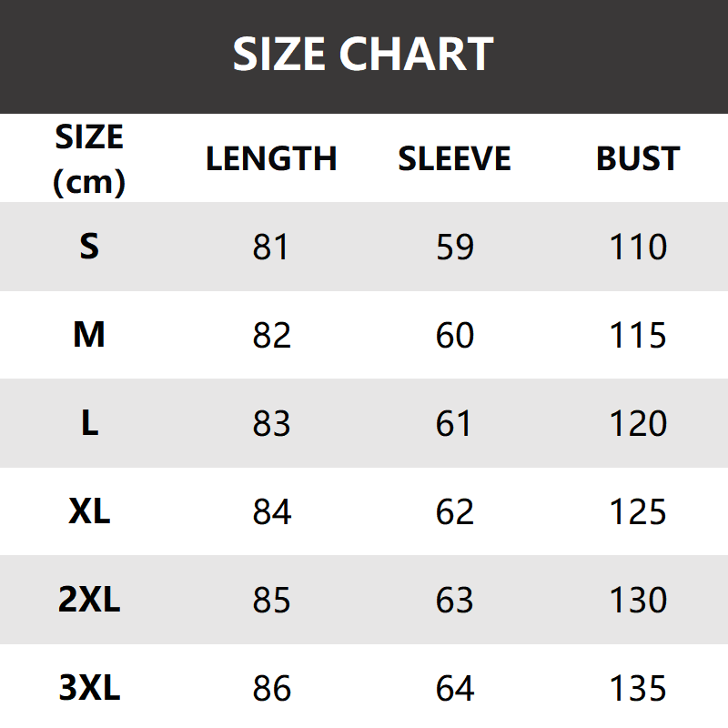Select the LENGTH column header
The width and height of the screenshot is (728, 728).
click(271, 159)
